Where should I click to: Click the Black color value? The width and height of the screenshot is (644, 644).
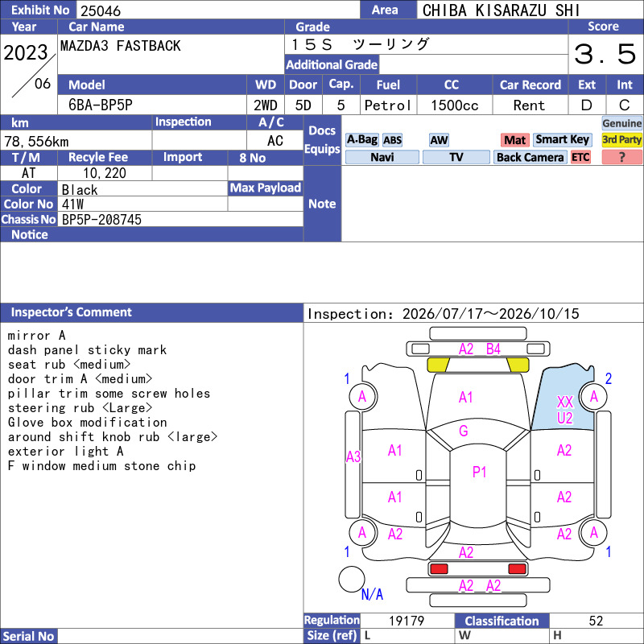80,190
